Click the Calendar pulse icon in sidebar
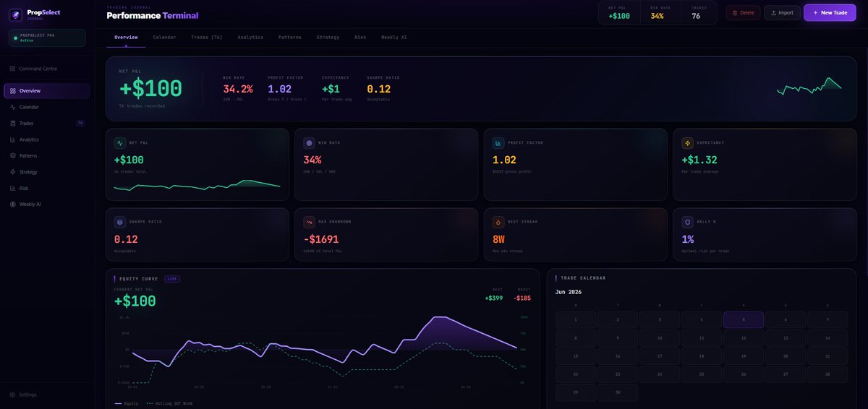This screenshot has width=868, height=409. [x=13, y=107]
